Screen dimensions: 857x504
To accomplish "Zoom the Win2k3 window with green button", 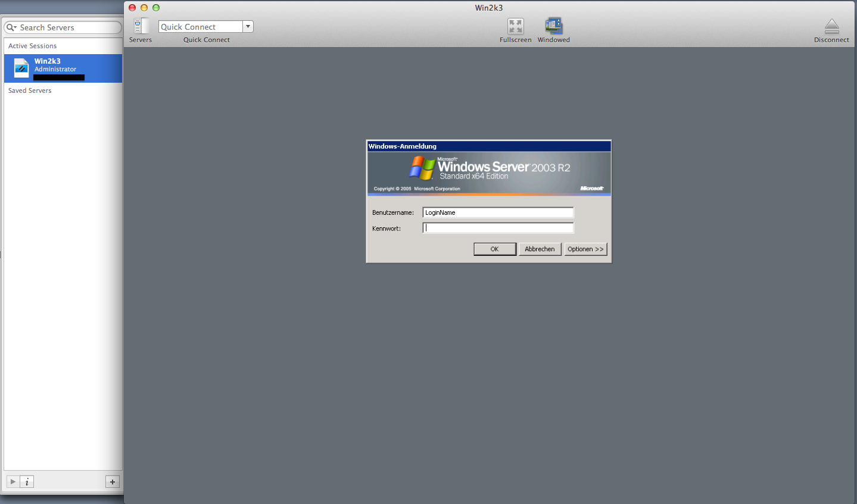I will click(x=156, y=8).
